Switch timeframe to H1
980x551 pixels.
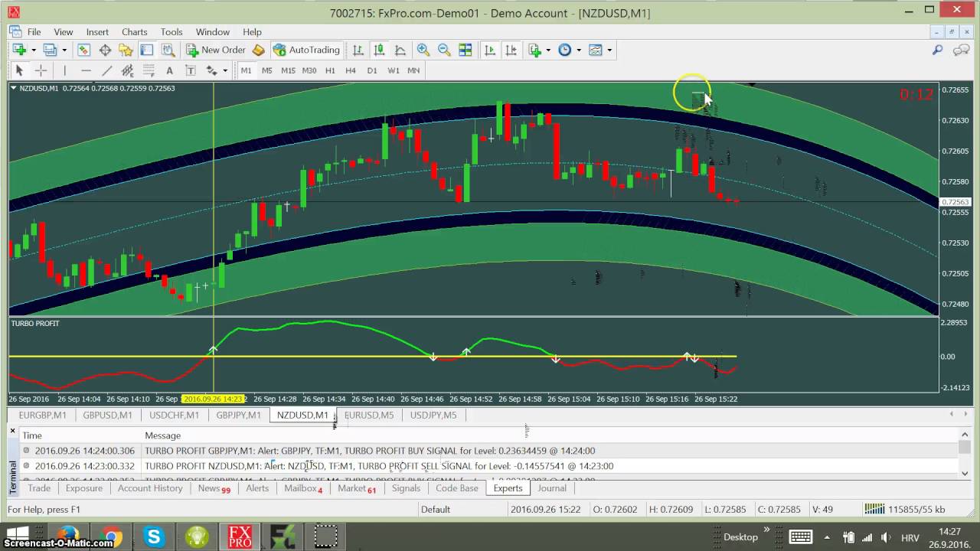[x=330, y=70]
